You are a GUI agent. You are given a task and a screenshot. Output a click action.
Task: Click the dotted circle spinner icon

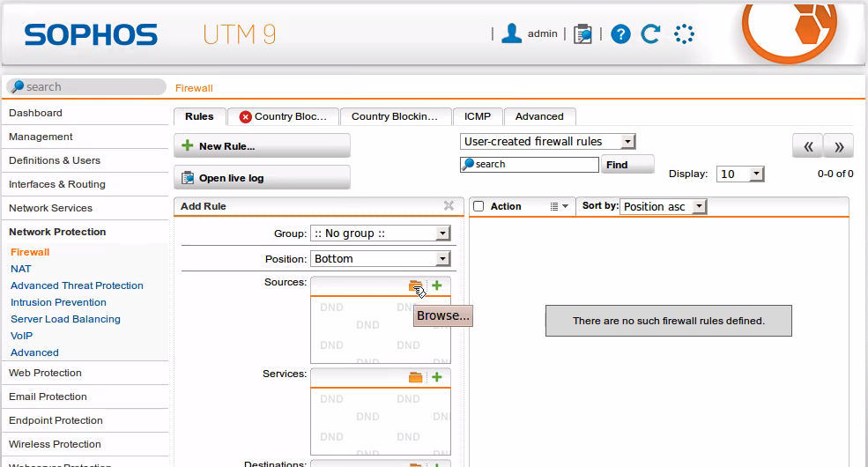point(684,33)
